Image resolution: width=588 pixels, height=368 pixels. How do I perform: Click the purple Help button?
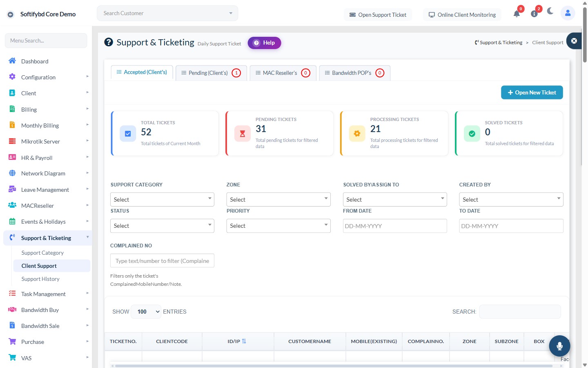click(x=264, y=43)
